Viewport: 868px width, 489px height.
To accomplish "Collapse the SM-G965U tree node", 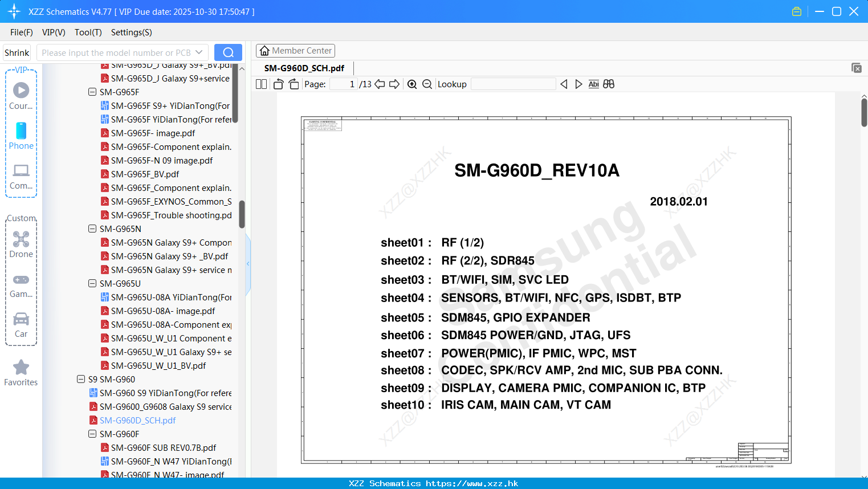I will (92, 283).
